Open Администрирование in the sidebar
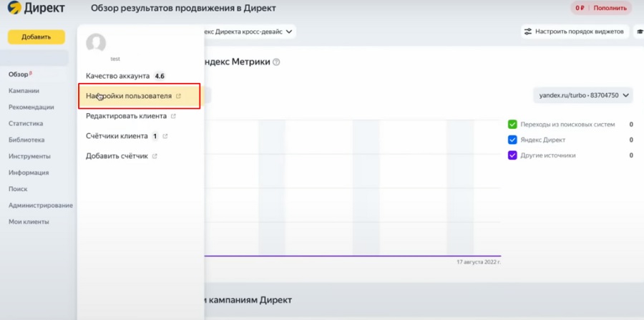This screenshot has width=644, height=320. [41, 205]
